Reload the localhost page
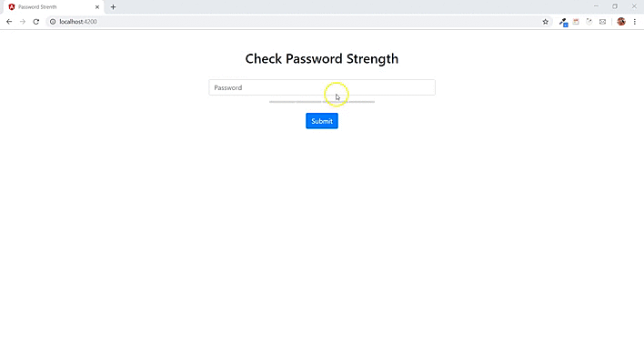The width and height of the screenshot is (644, 344). (36, 22)
